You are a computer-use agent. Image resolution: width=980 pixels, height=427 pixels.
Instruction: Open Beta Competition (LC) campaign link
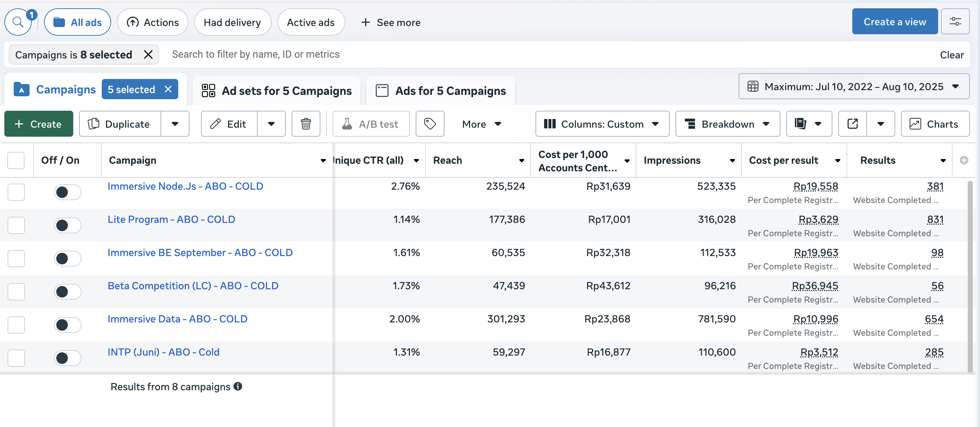coord(193,286)
